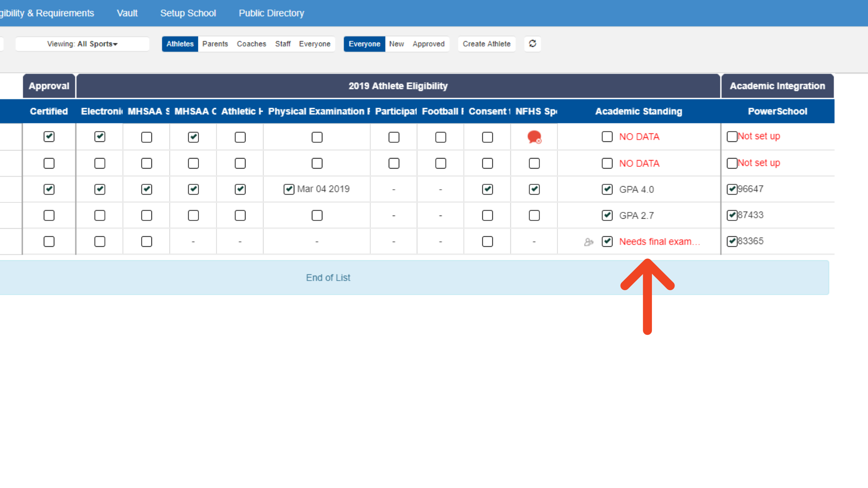Show only Approved athletes
Viewport: 868px width, 488px height.
428,44
